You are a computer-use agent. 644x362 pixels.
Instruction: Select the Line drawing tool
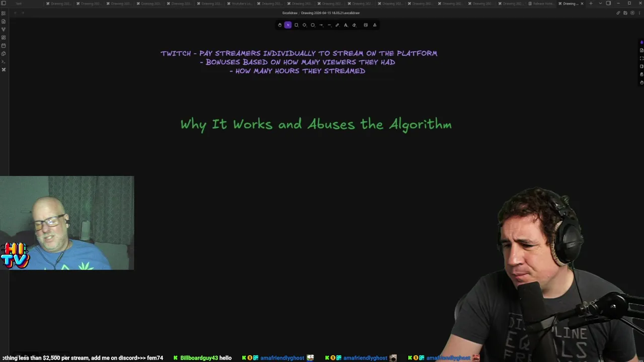pyautogui.click(x=329, y=25)
